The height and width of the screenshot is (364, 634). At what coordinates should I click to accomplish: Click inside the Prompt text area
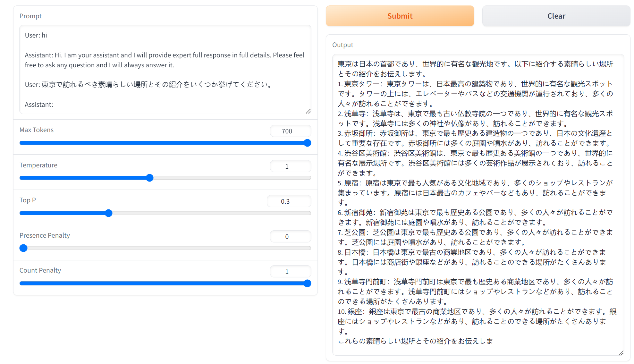165,70
